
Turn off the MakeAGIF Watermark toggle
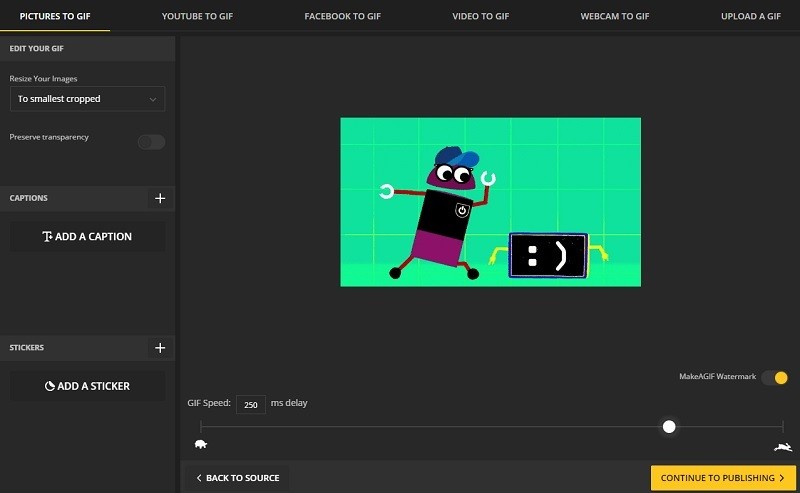(774, 378)
